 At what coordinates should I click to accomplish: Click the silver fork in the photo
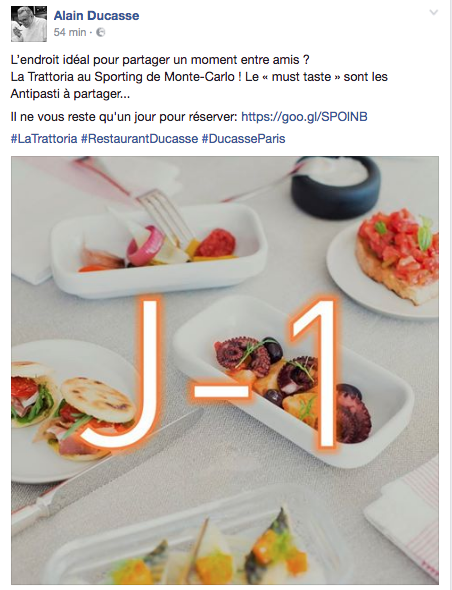coord(166,216)
